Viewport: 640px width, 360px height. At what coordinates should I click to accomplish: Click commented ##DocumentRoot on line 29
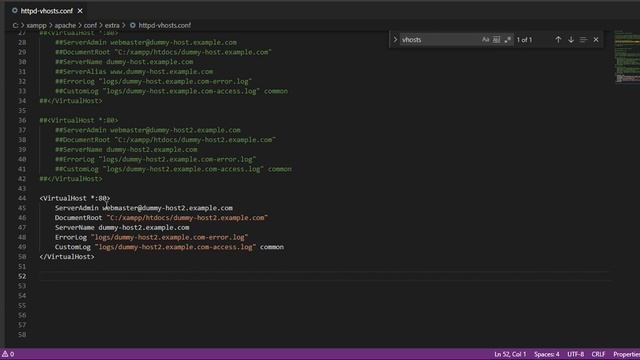82,52
